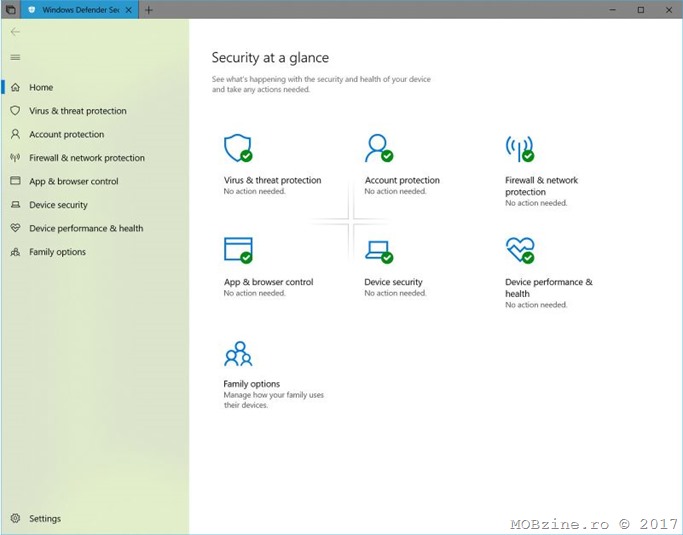Toggle the hamburger navigation menu
Image resolution: width=683 pixels, height=535 pixels.
pyautogui.click(x=15, y=57)
